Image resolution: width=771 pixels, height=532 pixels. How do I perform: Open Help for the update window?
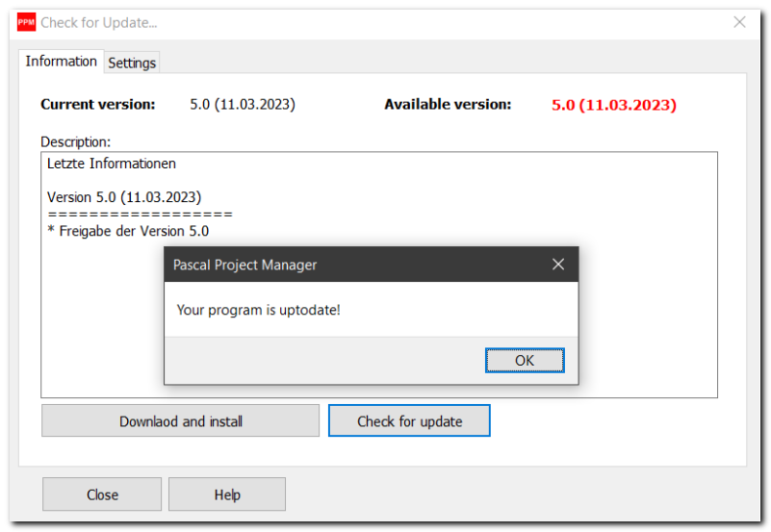point(227,494)
